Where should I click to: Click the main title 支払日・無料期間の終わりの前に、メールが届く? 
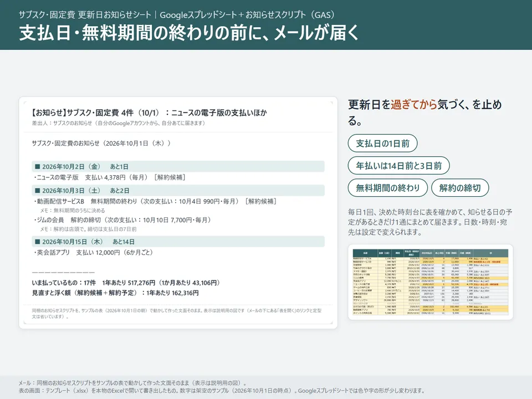pyautogui.click(x=189, y=33)
